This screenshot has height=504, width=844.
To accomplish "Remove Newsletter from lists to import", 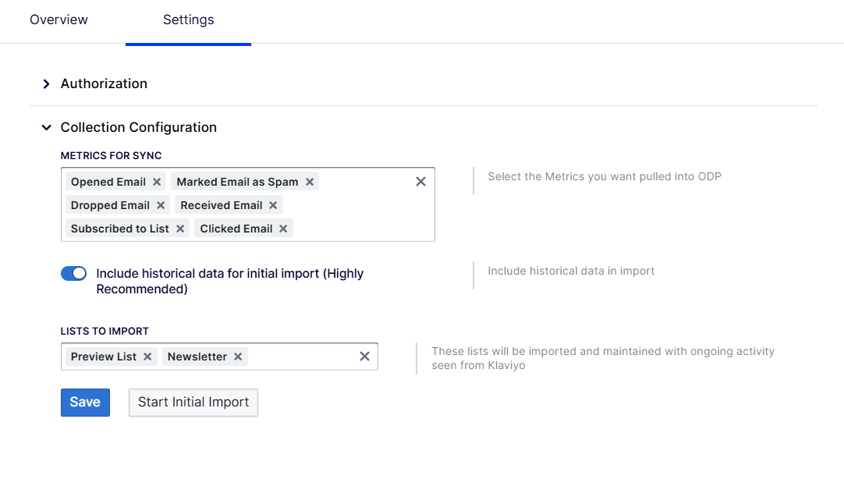I will (238, 357).
